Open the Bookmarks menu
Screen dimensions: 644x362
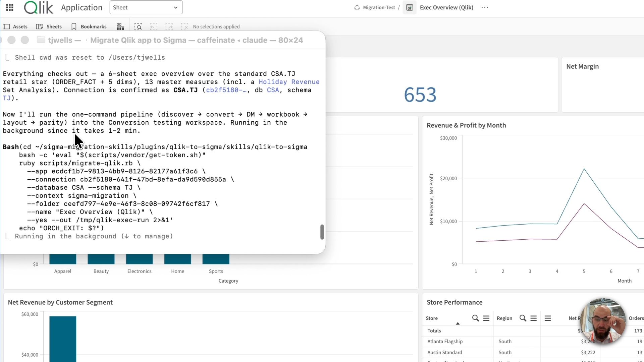click(89, 26)
